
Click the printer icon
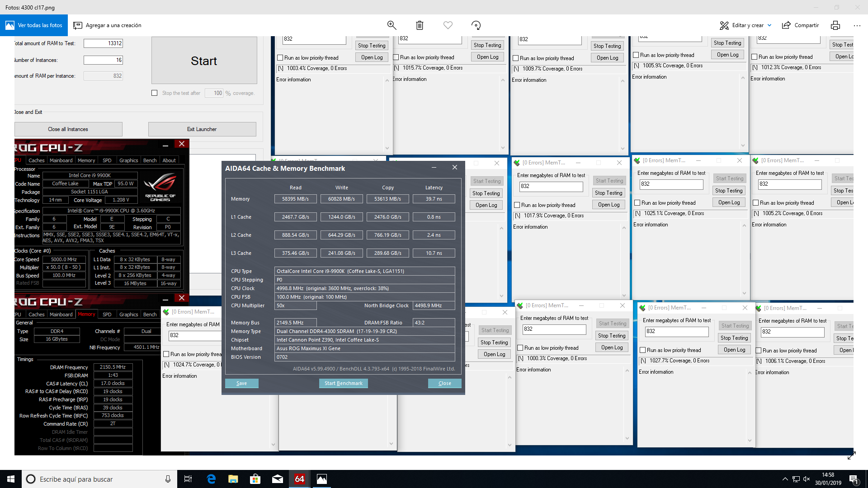point(835,25)
